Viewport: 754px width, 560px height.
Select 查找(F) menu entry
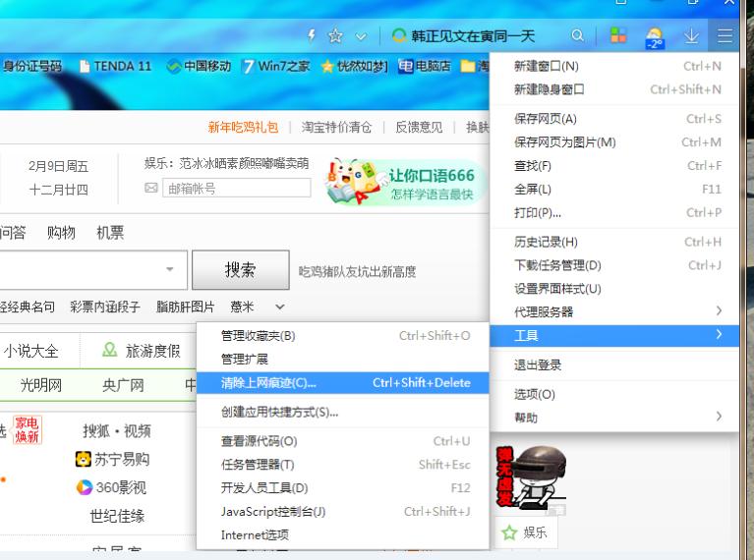point(614,166)
